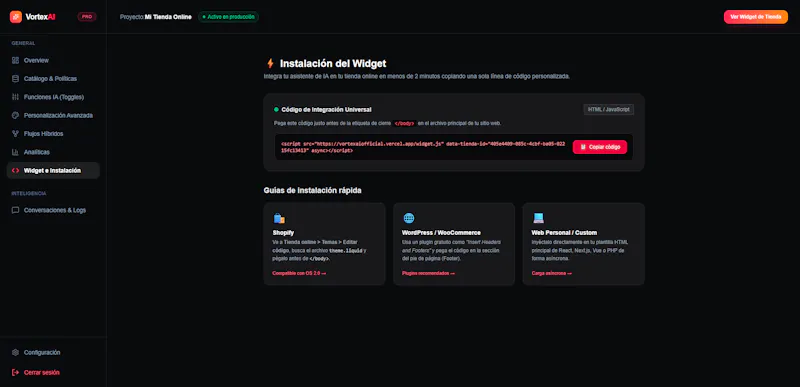Click the Copiar código button
Screen dimensions: 800x387
point(600,147)
